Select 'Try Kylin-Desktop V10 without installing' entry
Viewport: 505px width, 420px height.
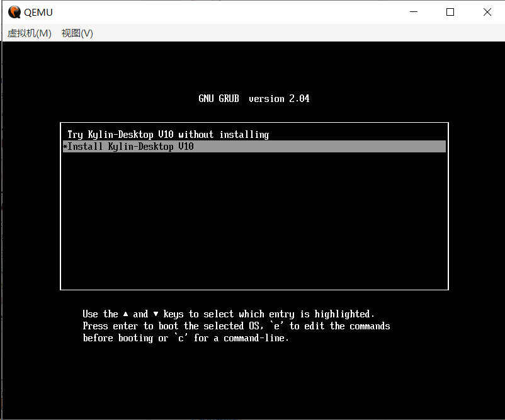[x=168, y=135]
